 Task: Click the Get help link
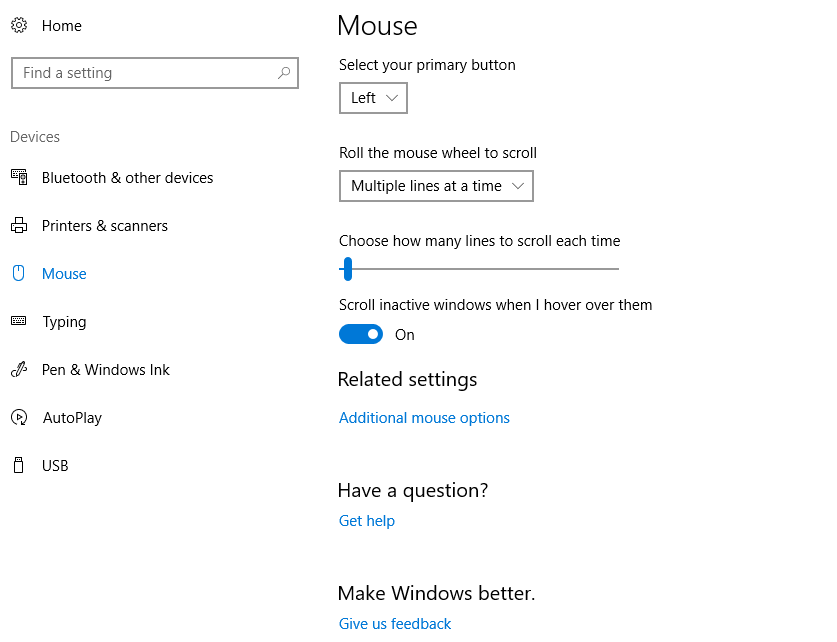point(367,521)
